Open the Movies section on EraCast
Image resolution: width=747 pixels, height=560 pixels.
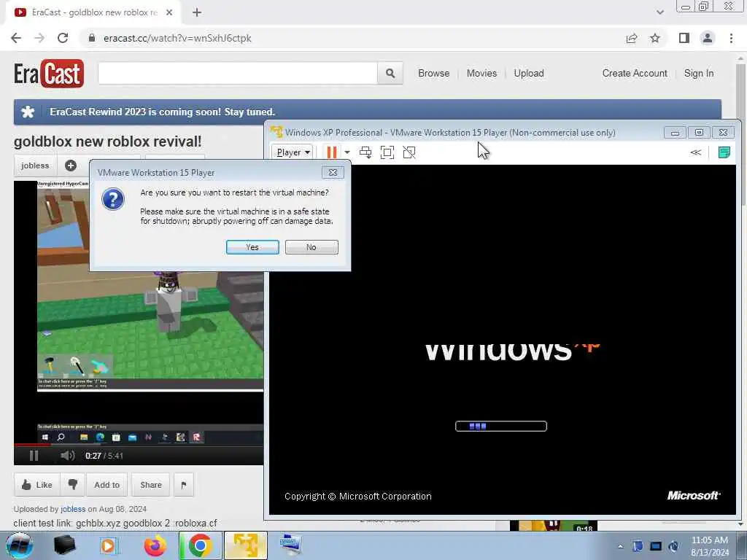point(481,74)
